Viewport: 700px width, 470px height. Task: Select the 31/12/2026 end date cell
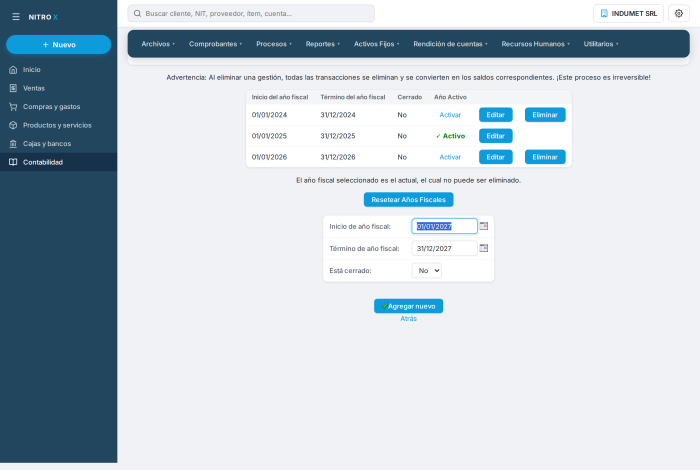tap(338, 157)
